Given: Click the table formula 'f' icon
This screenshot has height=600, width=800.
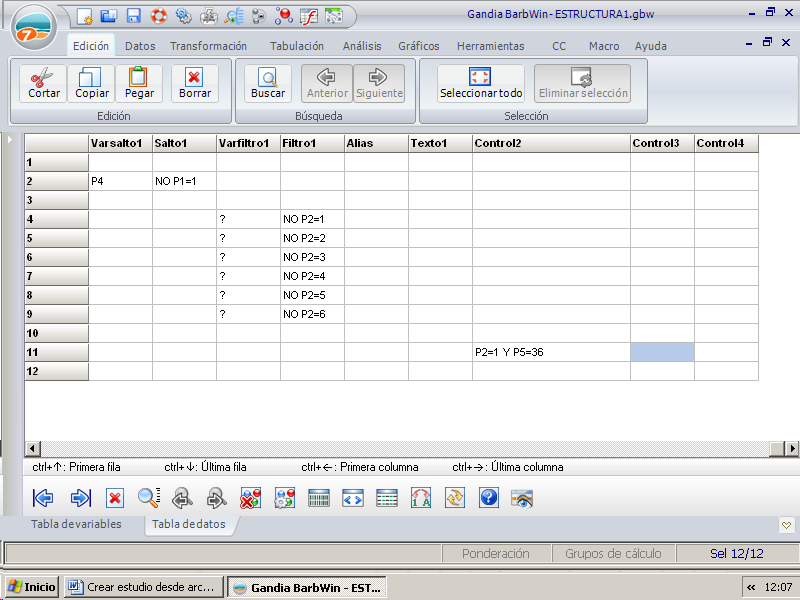Looking at the screenshot, I should click(309, 16).
